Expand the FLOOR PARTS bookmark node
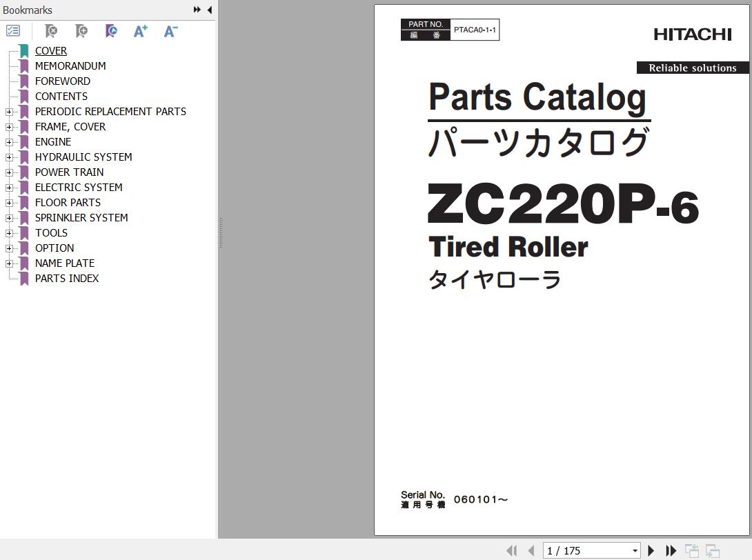The image size is (752, 560). (x=9, y=203)
